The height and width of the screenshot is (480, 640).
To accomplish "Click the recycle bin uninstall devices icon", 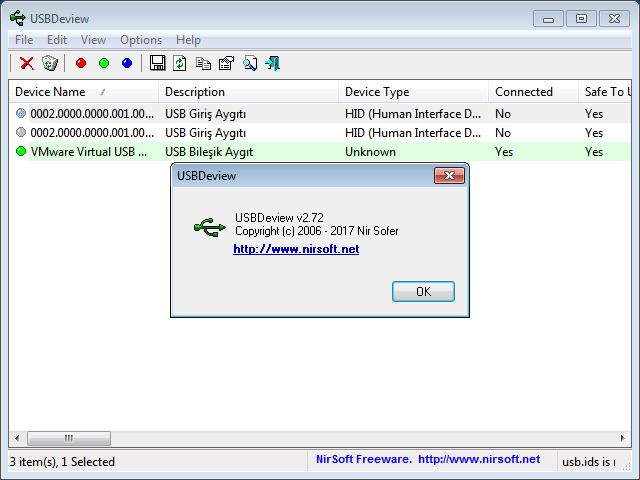I will click(x=50, y=63).
